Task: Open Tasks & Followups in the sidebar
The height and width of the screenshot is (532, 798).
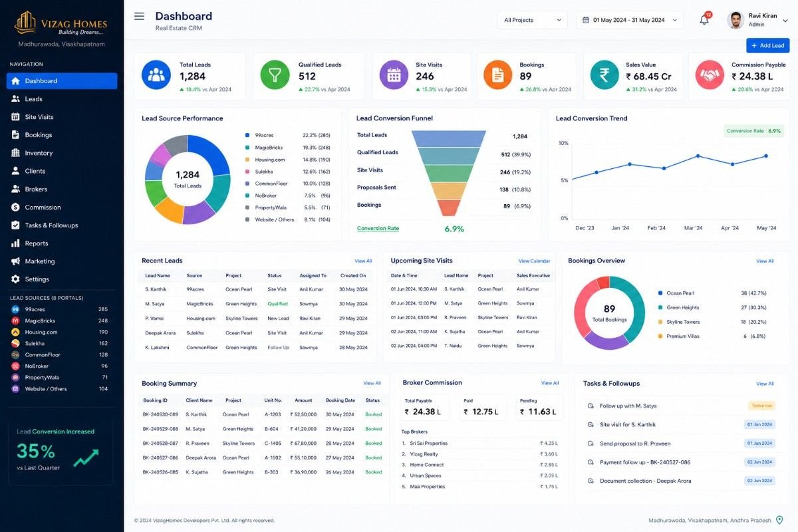Action: [x=62, y=225]
